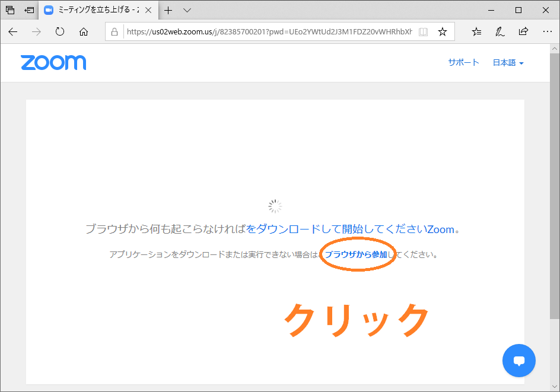This screenshot has width=560, height=392.
Task: Close the browser window
Action: point(545,10)
